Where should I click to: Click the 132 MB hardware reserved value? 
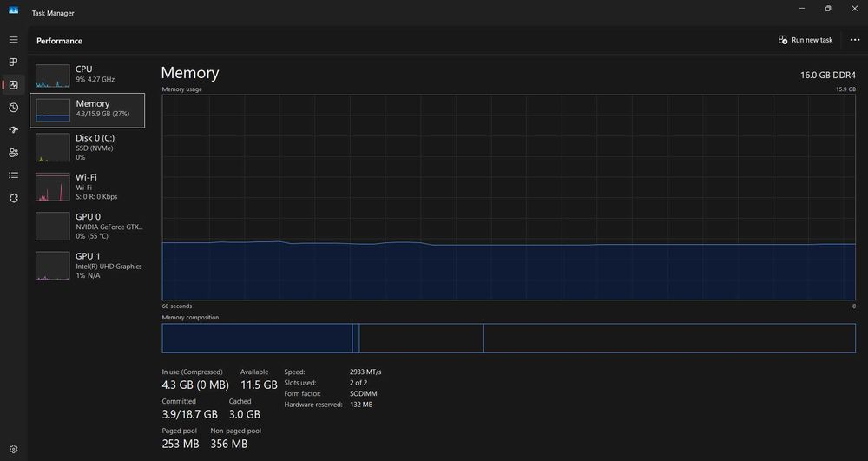point(361,405)
